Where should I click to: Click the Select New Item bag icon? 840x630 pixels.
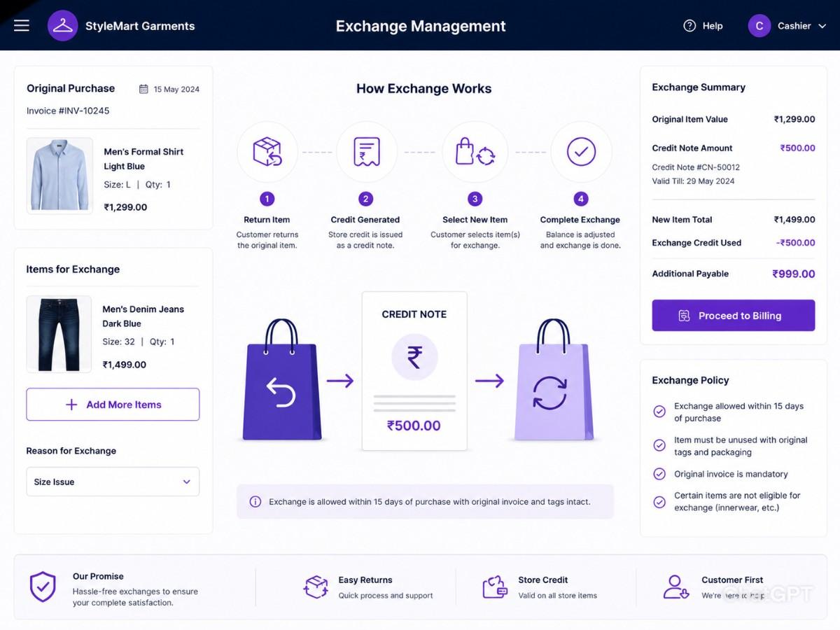[475, 152]
